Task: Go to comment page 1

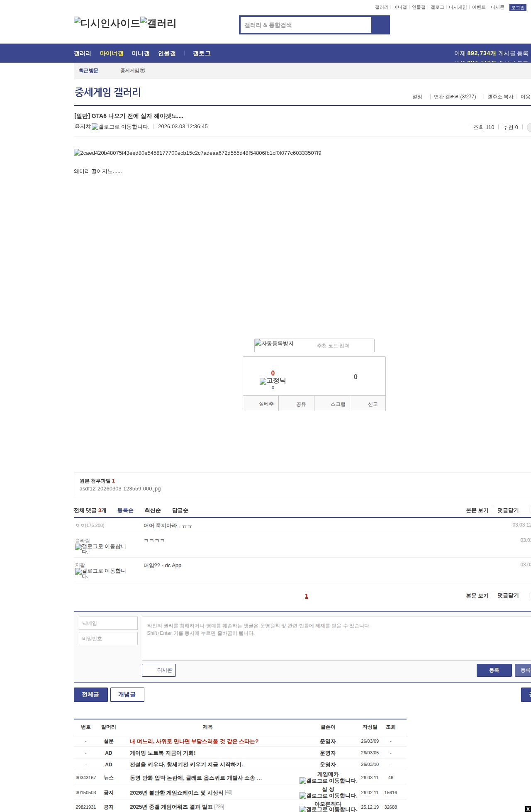Action: coord(307,596)
